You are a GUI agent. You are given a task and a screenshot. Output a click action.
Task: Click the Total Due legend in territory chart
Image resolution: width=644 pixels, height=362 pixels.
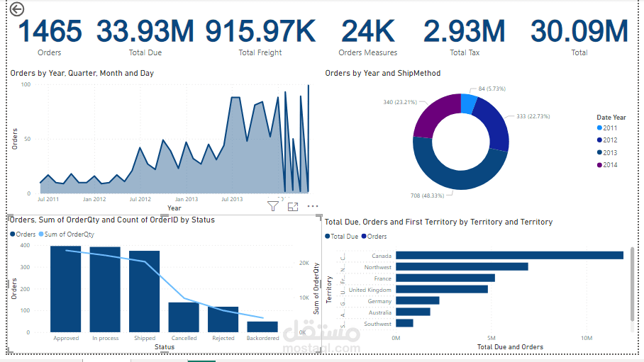tap(341, 237)
